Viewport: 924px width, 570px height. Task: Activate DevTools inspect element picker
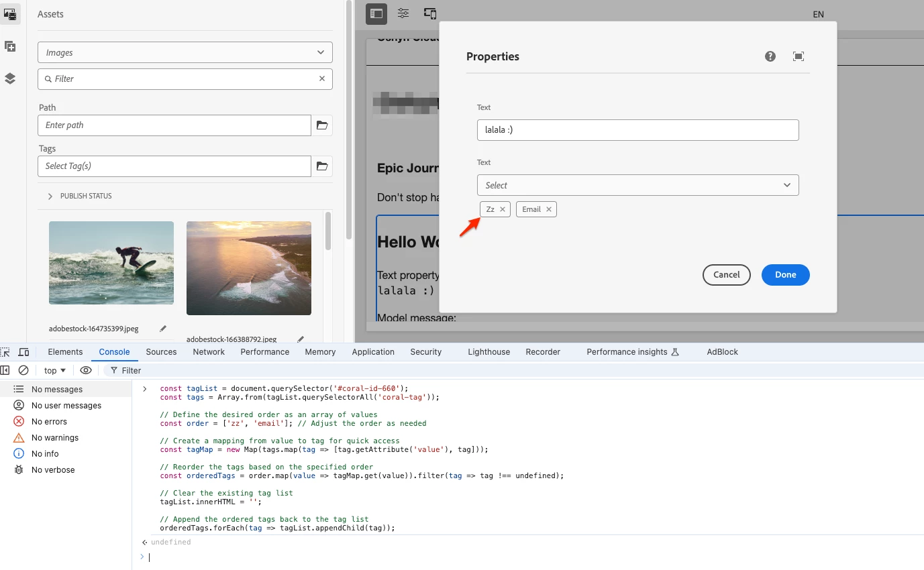point(5,352)
